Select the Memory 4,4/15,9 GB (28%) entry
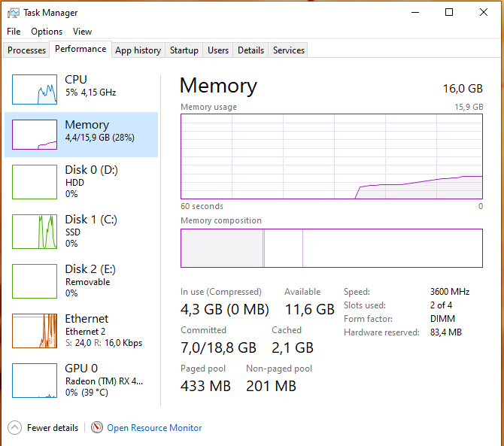This screenshot has height=446, width=504. [81, 135]
